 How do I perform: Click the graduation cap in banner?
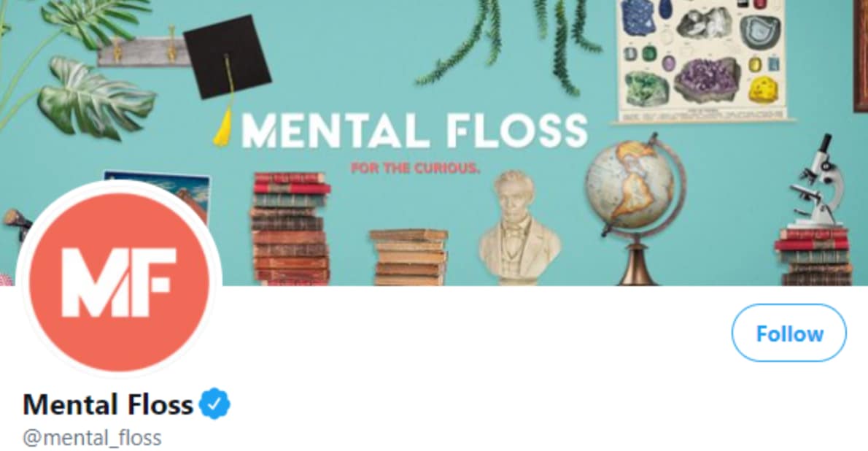point(227,57)
